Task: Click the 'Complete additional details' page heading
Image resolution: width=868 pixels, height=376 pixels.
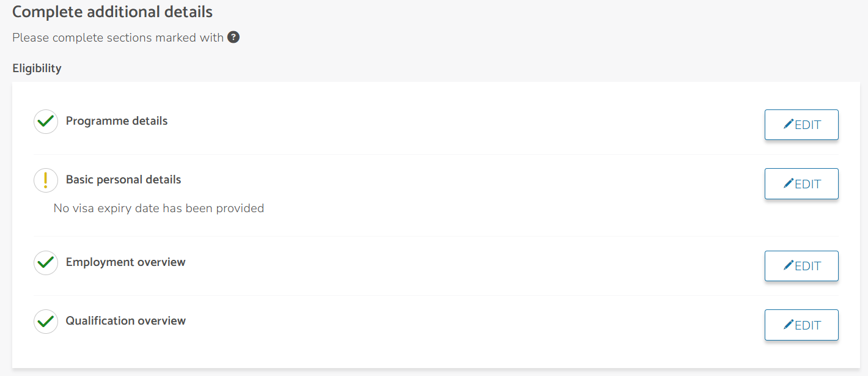Action: coord(112,12)
